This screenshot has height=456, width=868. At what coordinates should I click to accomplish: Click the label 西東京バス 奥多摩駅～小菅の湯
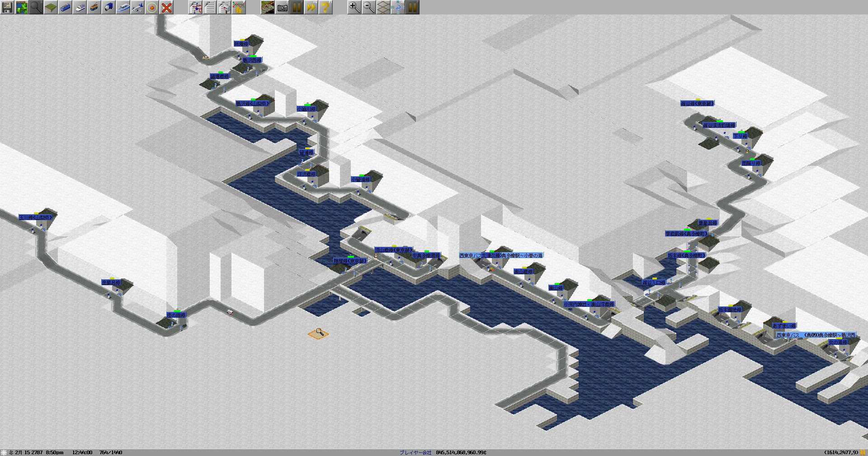tap(501, 255)
